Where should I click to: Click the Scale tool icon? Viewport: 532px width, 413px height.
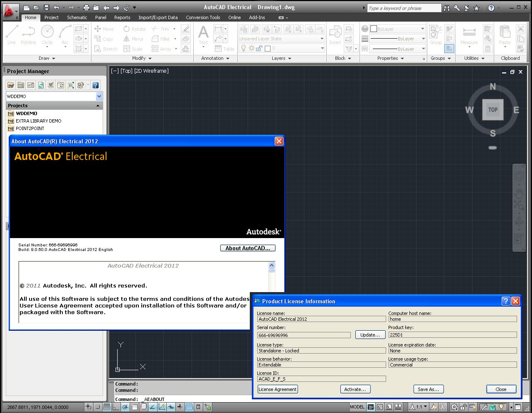127,49
